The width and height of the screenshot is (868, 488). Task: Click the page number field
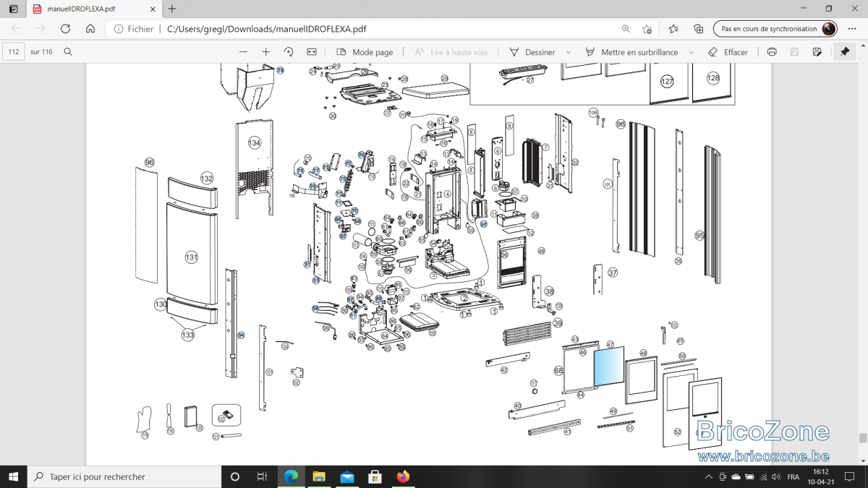[14, 52]
